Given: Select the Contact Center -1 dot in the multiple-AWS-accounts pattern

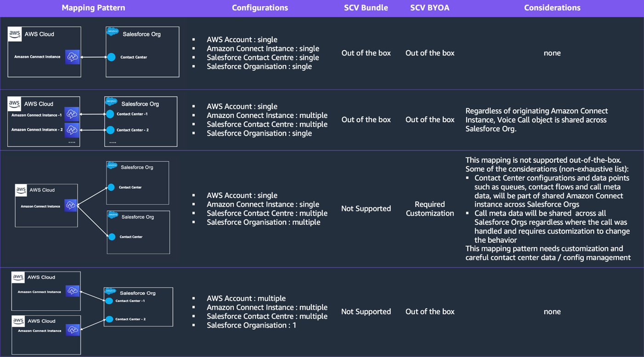Looking at the screenshot, I should point(109,301).
